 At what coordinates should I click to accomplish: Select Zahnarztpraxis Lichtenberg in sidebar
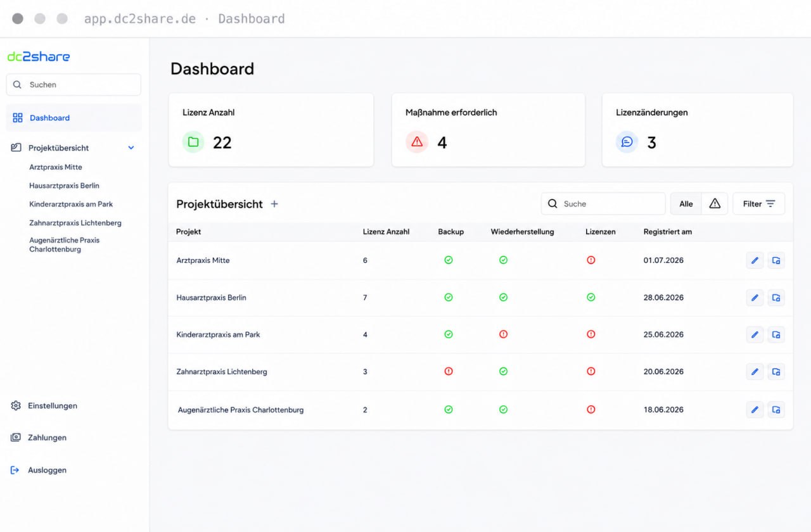tap(75, 223)
